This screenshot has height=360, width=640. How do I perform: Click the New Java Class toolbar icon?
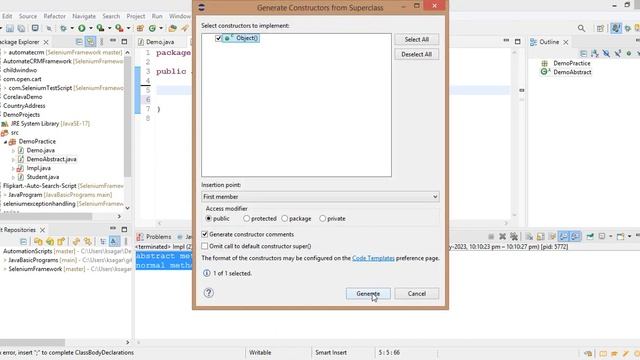point(153,28)
